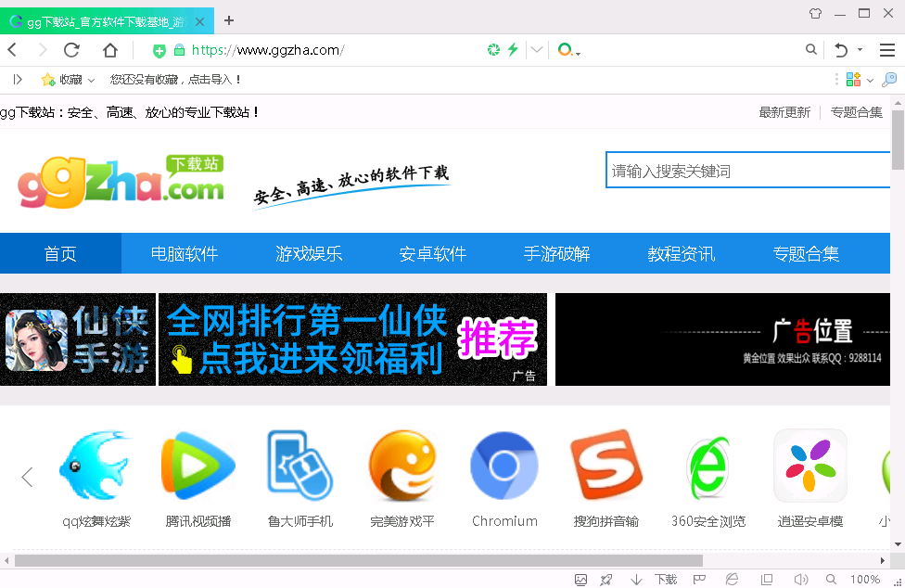Viewport: 905px width, 588px height.
Task: Expand the address bar dropdown arrow
Action: tap(537, 50)
